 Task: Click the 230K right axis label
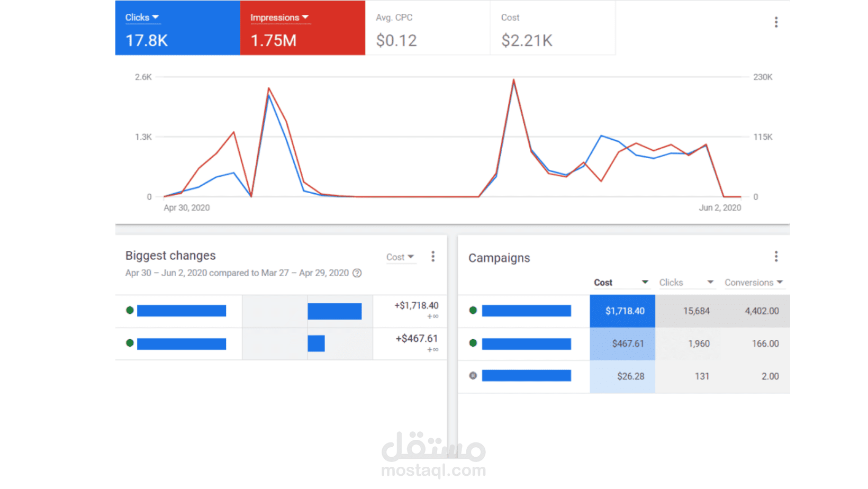pyautogui.click(x=763, y=77)
